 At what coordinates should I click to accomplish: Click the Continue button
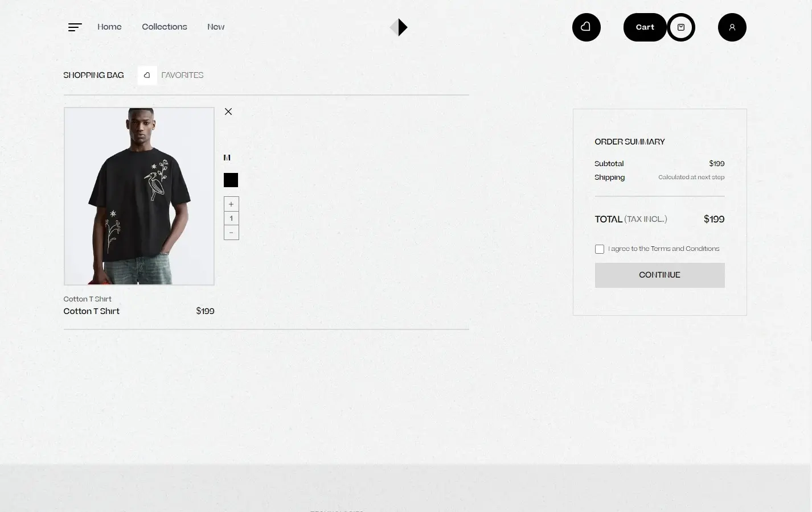[660, 275]
